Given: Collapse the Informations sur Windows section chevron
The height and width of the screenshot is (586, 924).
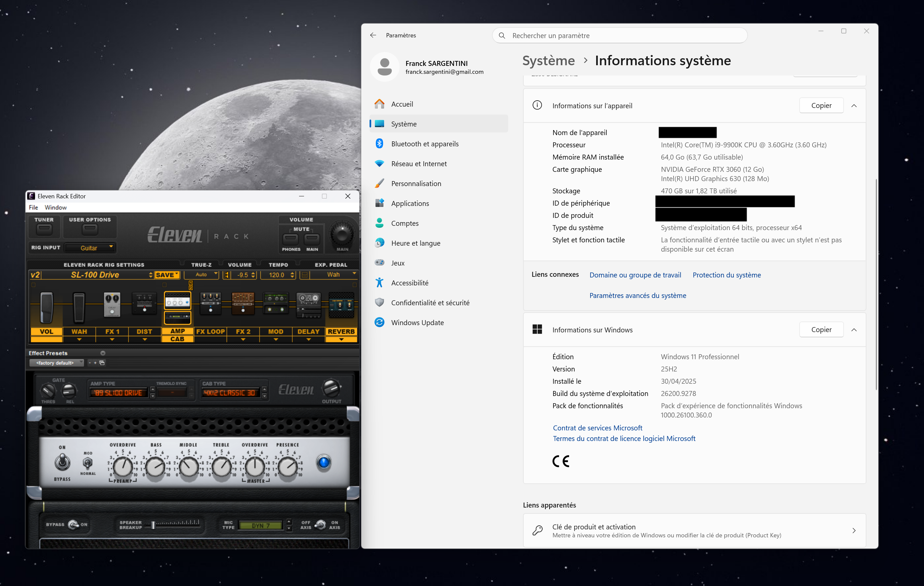Looking at the screenshot, I should tap(854, 330).
